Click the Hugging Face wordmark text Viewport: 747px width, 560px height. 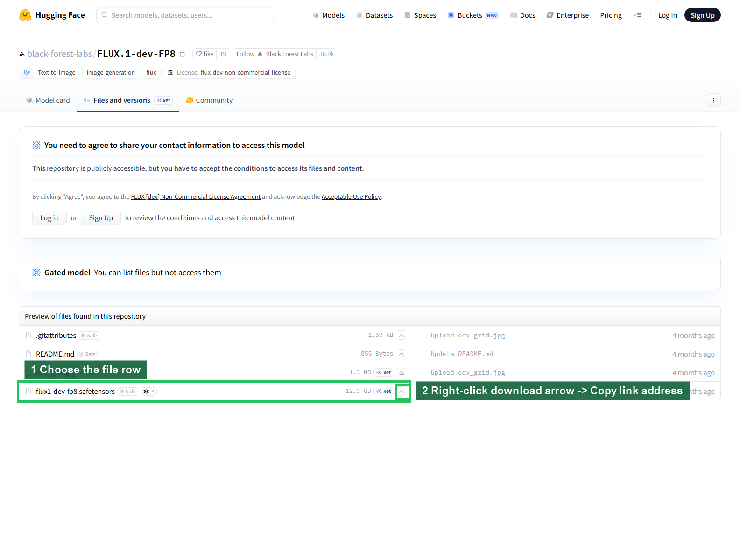coord(60,15)
